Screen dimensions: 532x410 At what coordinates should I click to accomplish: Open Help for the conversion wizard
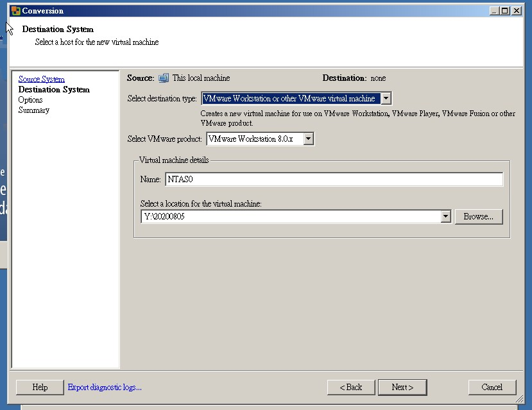point(40,388)
